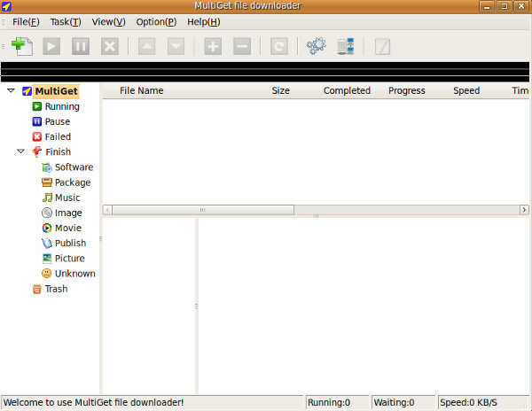Sort by File Name column header

click(x=142, y=91)
